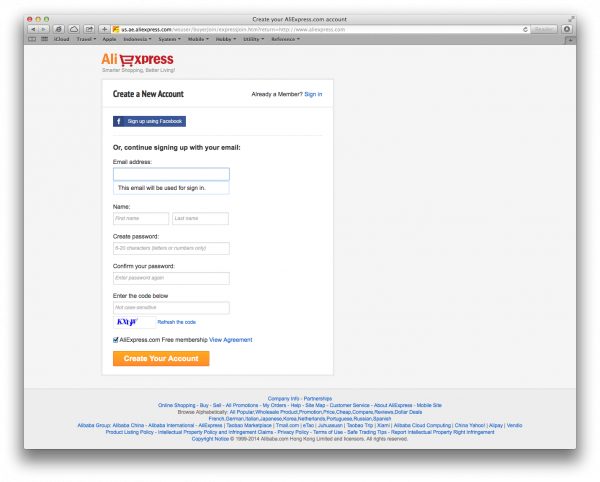Click the First name input field
Screen dimensions: 600x482
click(141, 218)
